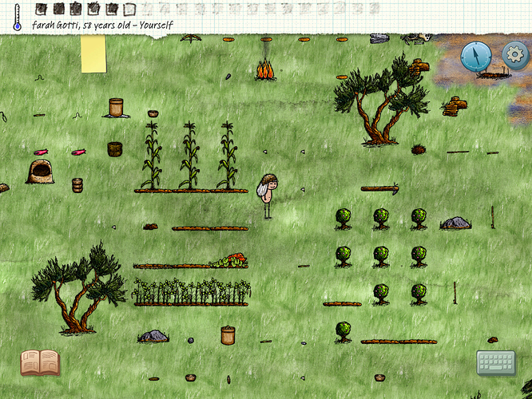This screenshot has width=532, height=399.
Task: Select the animal bones at top edge
Action: (x=416, y=38)
